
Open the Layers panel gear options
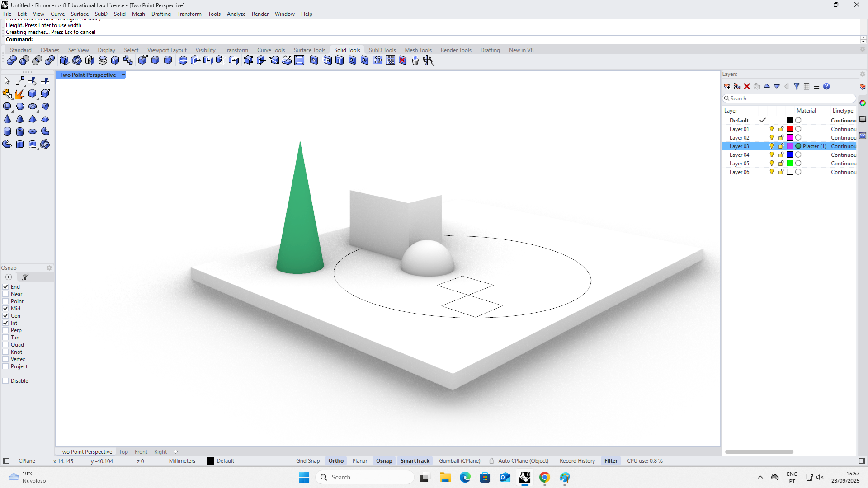[x=862, y=74]
